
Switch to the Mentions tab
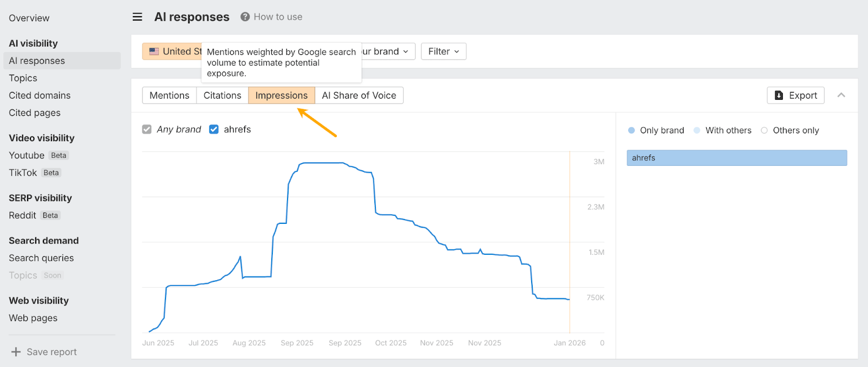pyautogui.click(x=169, y=95)
